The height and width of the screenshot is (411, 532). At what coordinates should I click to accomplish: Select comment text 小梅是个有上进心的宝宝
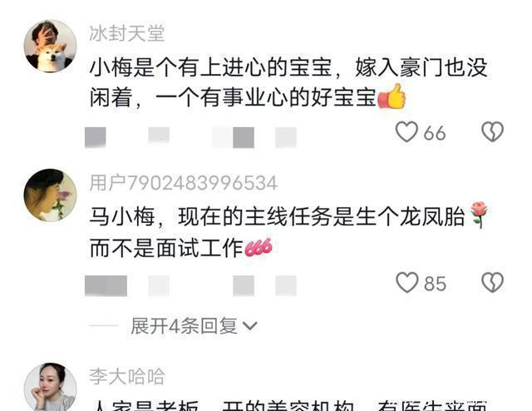(x=210, y=67)
